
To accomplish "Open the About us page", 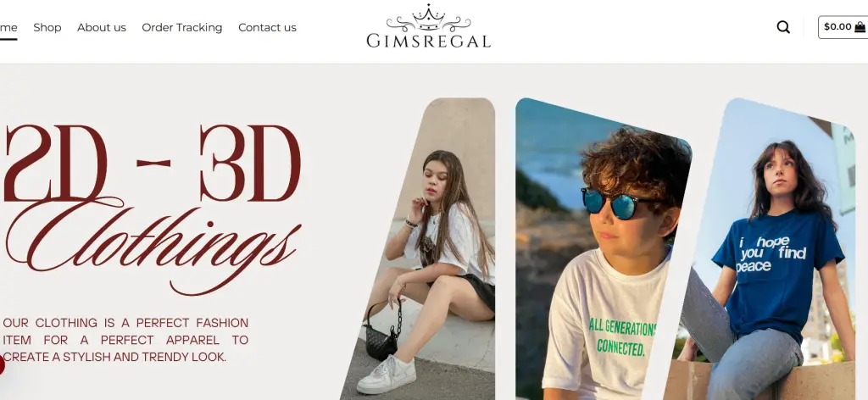I will [102, 27].
